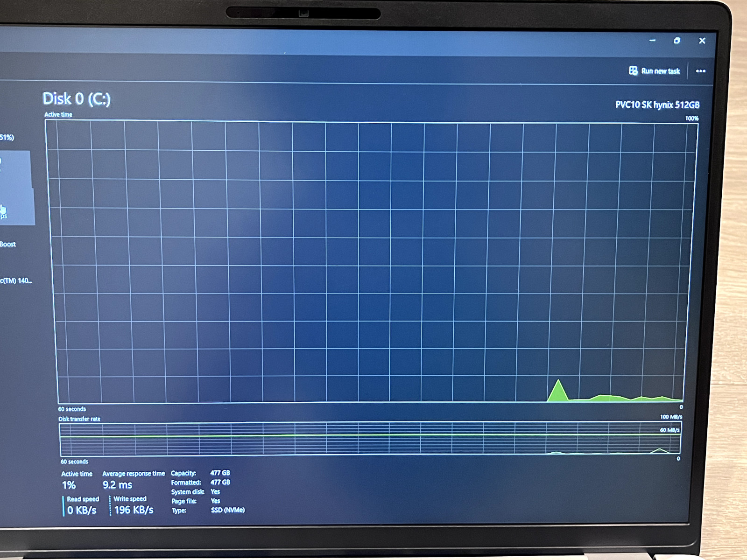The image size is (747, 560).
Task: Click the PVC10 SK hynix 512GB label
Action: (657, 105)
